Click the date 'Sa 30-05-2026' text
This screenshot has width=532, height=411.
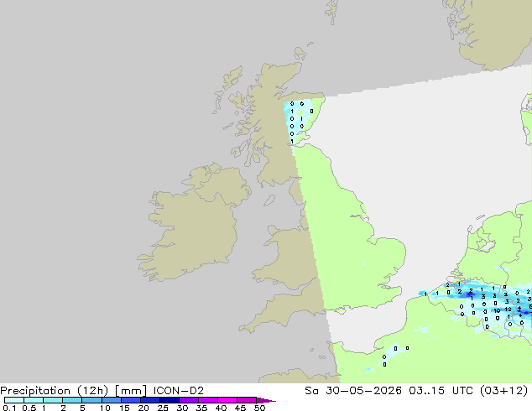(353, 391)
